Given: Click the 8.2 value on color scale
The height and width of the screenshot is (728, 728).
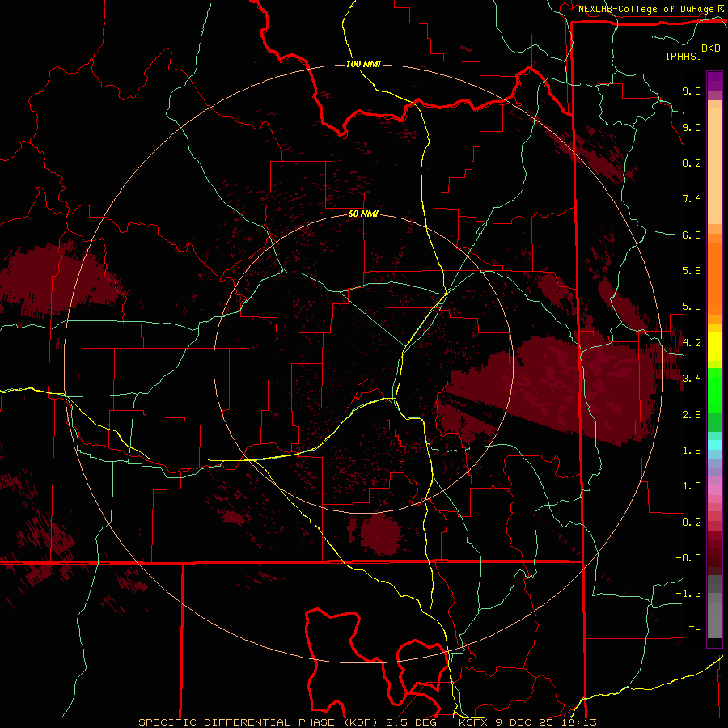Looking at the screenshot, I should click(692, 163).
